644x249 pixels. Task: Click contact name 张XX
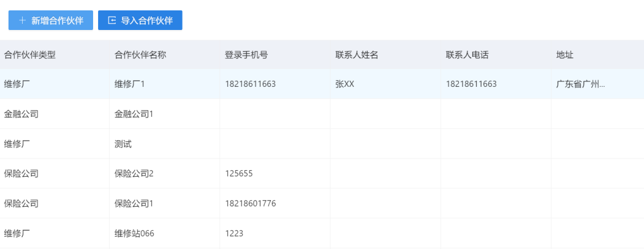click(x=345, y=84)
